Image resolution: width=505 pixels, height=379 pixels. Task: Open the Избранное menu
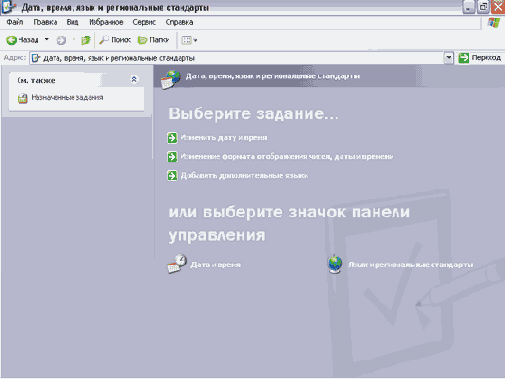tap(106, 22)
